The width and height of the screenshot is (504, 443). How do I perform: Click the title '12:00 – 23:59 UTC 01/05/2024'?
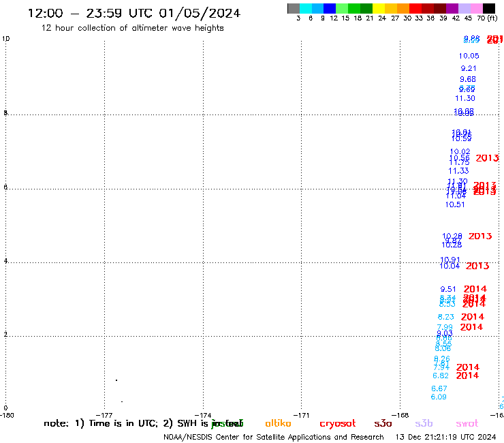[134, 13]
